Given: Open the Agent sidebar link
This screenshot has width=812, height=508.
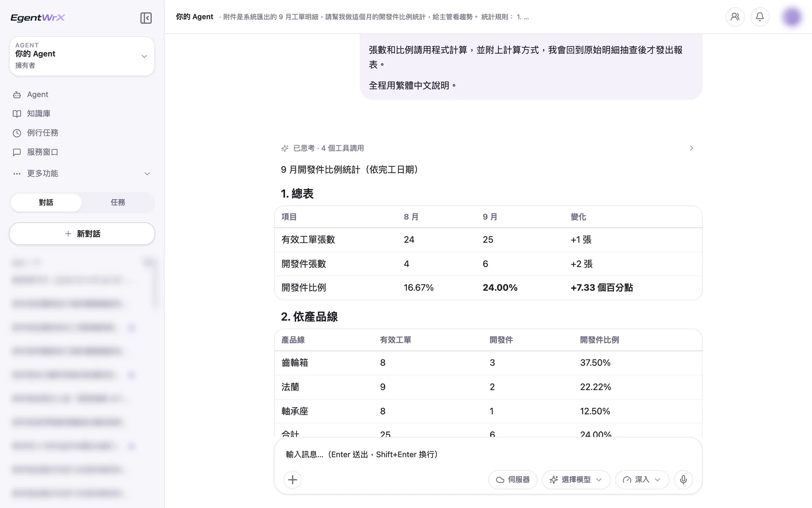Looking at the screenshot, I should 82,94.
